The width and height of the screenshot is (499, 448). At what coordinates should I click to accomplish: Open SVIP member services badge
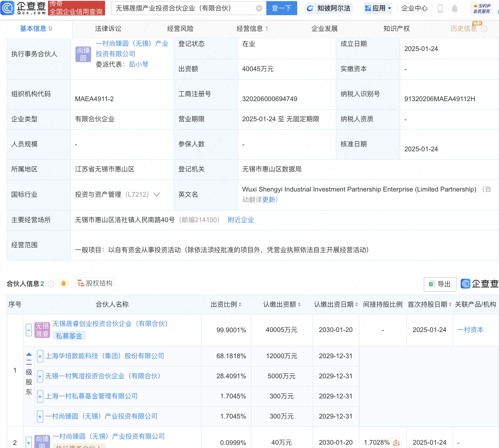(x=482, y=8)
